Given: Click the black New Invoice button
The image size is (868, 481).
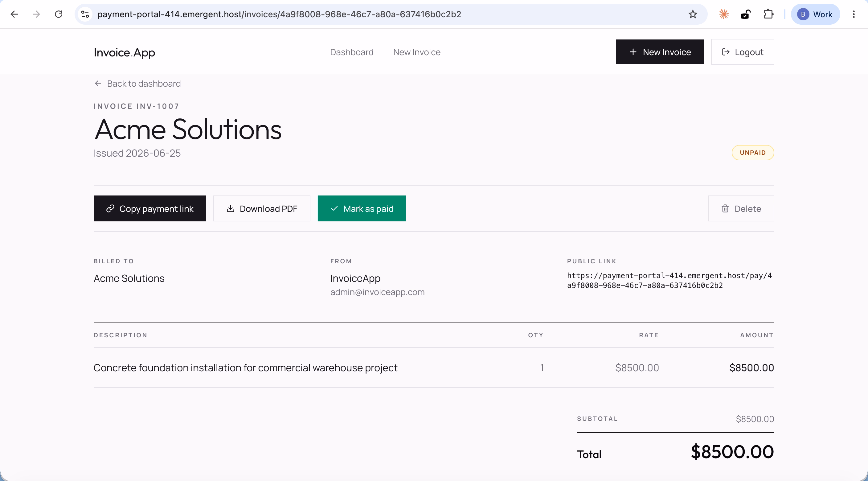Looking at the screenshot, I should pos(659,52).
